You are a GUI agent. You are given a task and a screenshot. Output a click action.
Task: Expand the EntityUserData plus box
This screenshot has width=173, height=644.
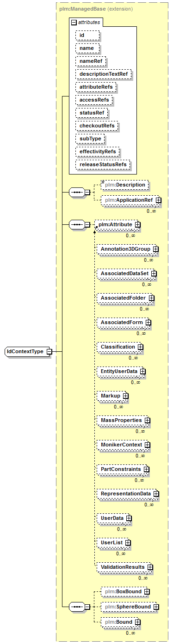coord(142,371)
